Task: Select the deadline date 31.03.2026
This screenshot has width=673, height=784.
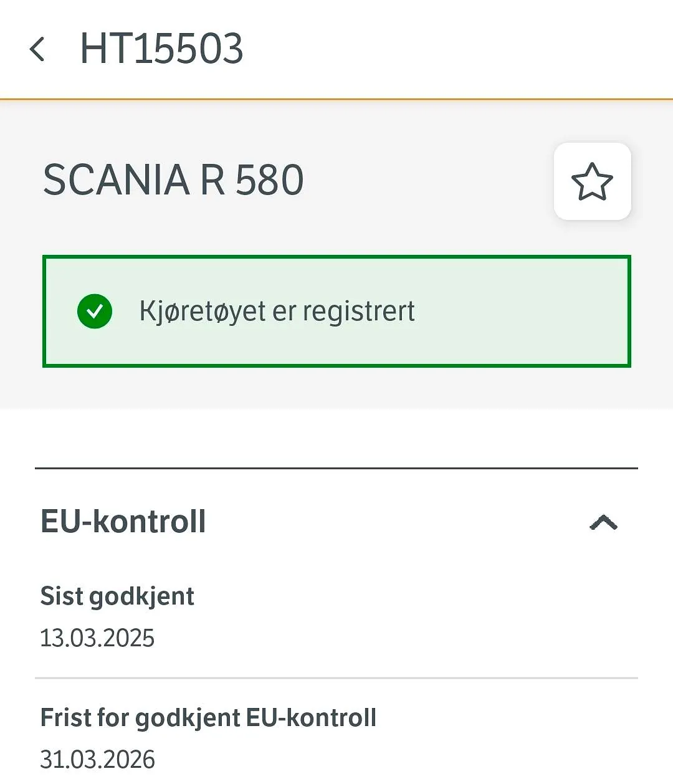Action: [x=97, y=760]
